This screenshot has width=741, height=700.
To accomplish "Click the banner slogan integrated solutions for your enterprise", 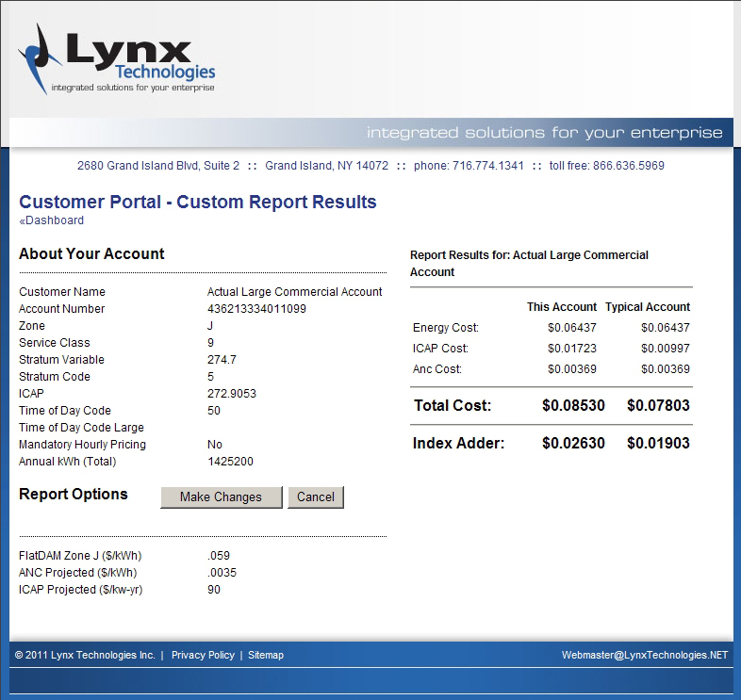I will [544, 133].
